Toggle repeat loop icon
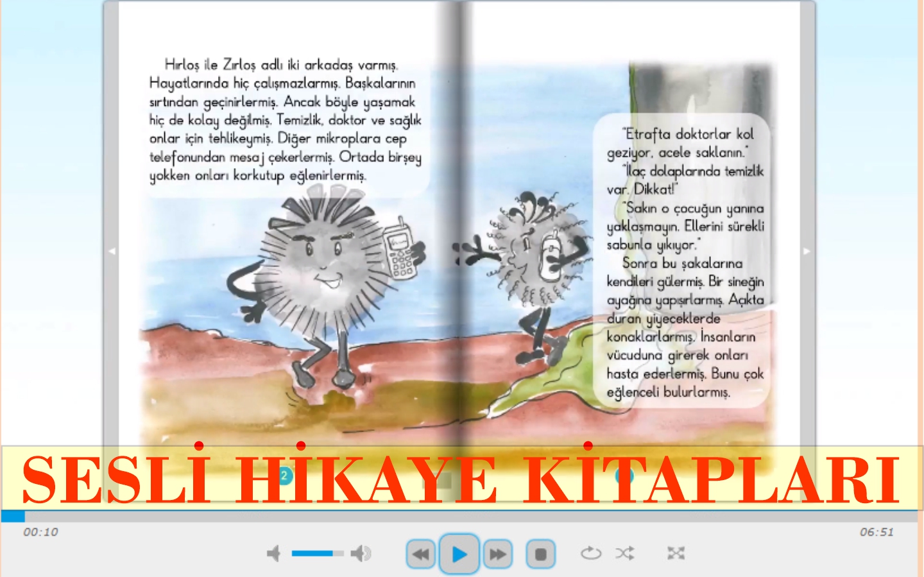Image resolution: width=924 pixels, height=577 pixels. (591, 553)
